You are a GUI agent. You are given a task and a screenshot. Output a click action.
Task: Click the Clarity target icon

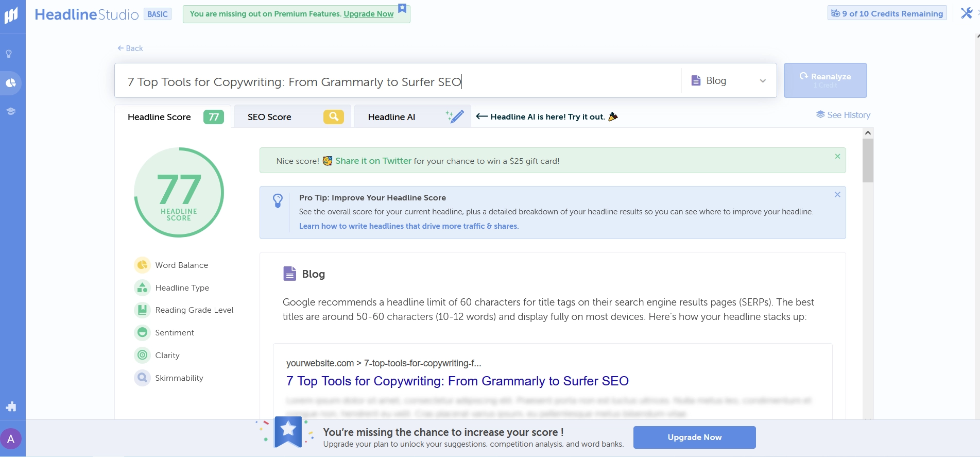pos(142,355)
